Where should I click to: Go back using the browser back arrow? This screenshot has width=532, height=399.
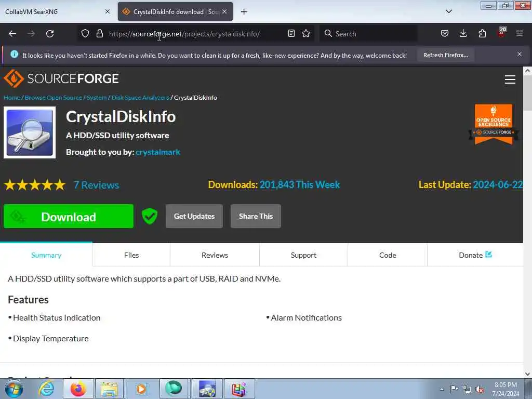click(12, 34)
